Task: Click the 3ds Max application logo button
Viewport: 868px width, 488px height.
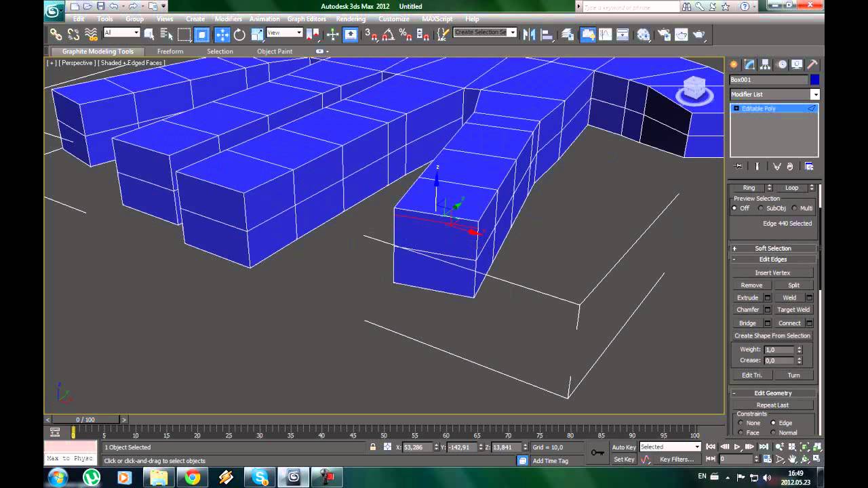Action: click(54, 9)
